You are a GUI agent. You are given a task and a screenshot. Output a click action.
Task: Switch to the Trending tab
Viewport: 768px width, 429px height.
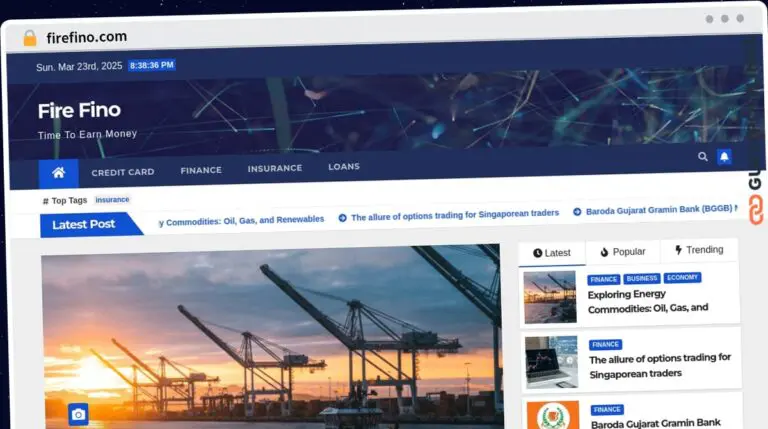coord(698,250)
